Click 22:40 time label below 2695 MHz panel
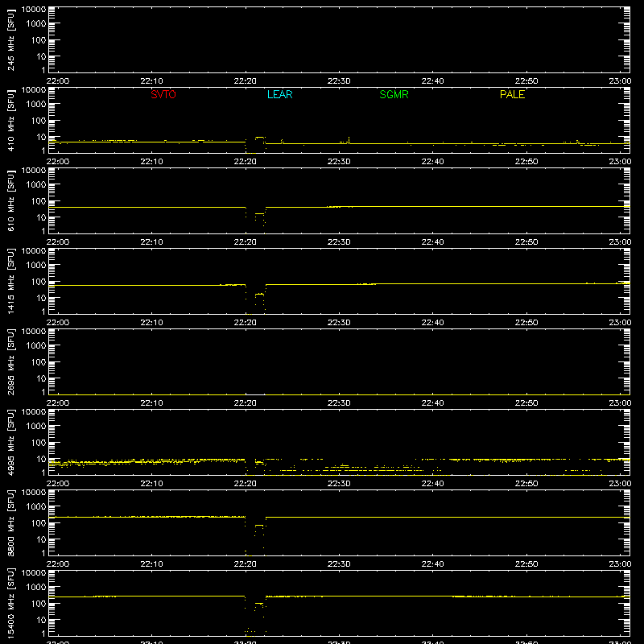 point(432,403)
